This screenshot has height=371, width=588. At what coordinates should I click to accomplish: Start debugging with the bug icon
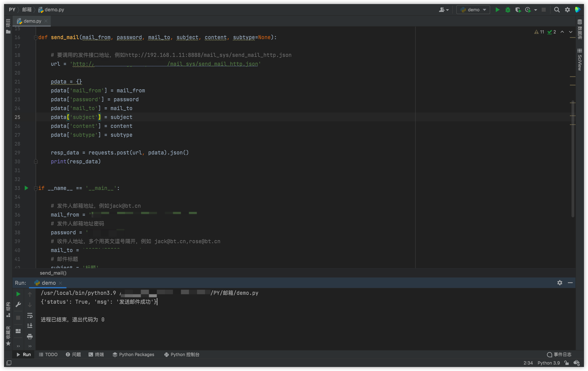(508, 10)
